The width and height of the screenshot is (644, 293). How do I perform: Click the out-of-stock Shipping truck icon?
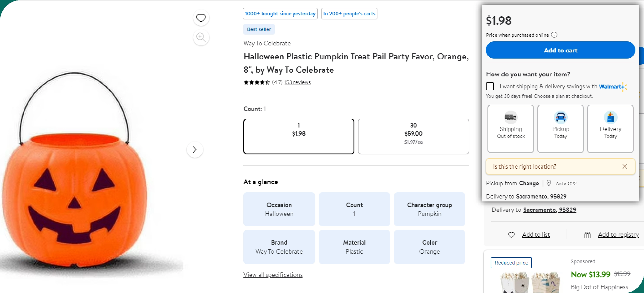coord(511,118)
